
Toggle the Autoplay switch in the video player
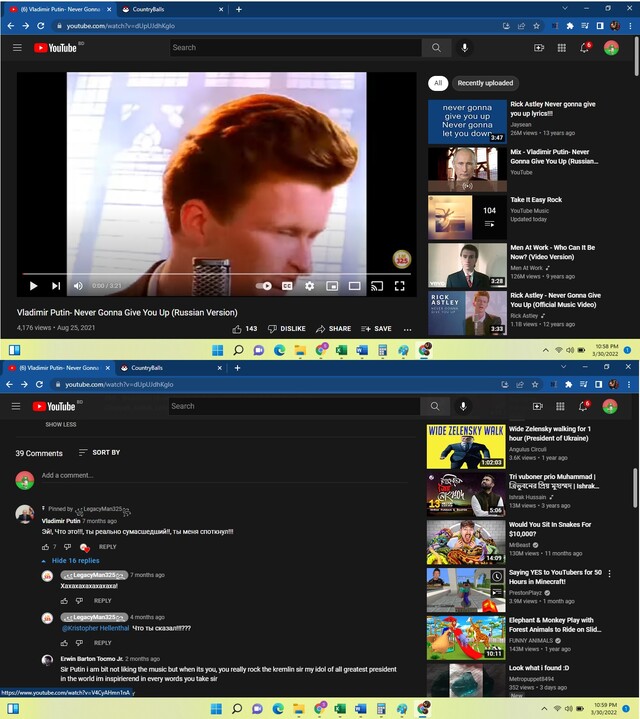[264, 286]
